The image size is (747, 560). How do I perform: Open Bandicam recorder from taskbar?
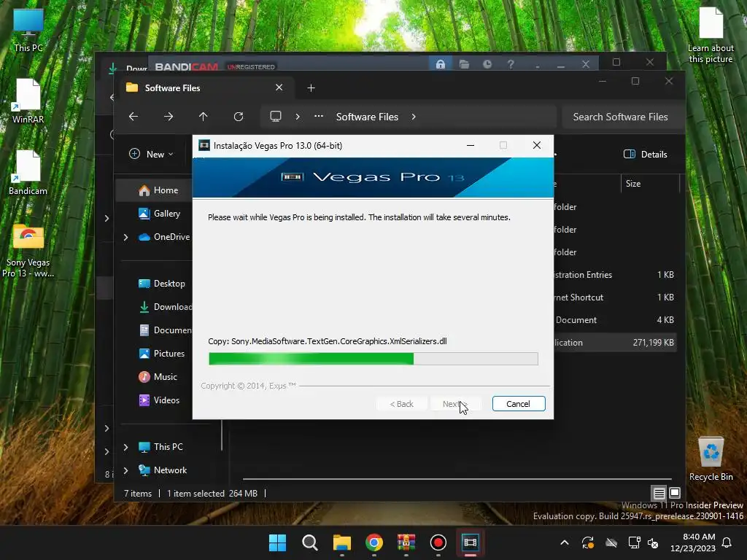(x=438, y=542)
